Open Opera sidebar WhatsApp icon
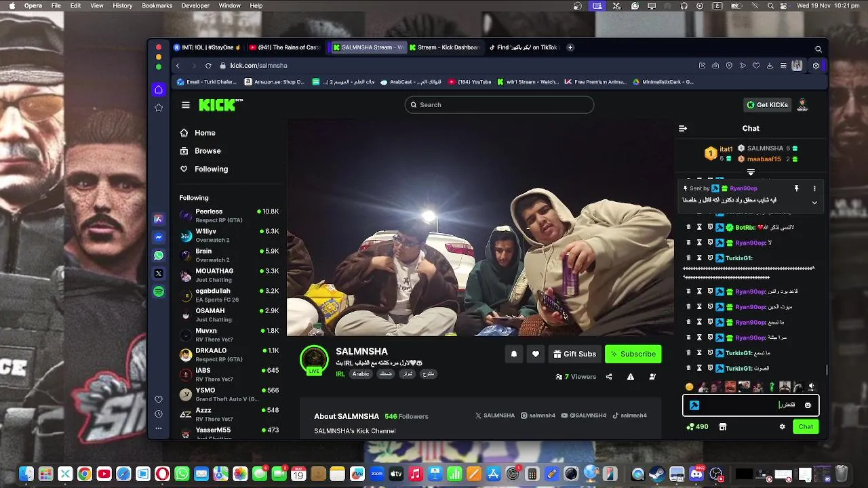Viewport: 868px width, 488px height. tap(159, 256)
